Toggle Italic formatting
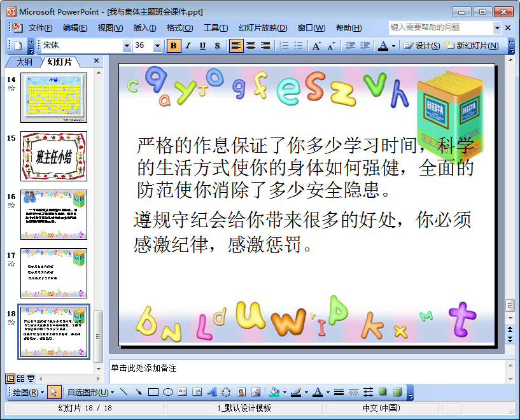This screenshot has height=420, width=520. tap(188, 46)
